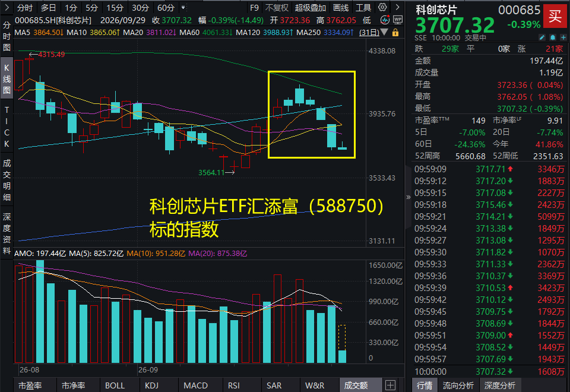The image size is (570, 392).
Task: Open the (31日) period dropdown triangle
Action: coord(384,33)
